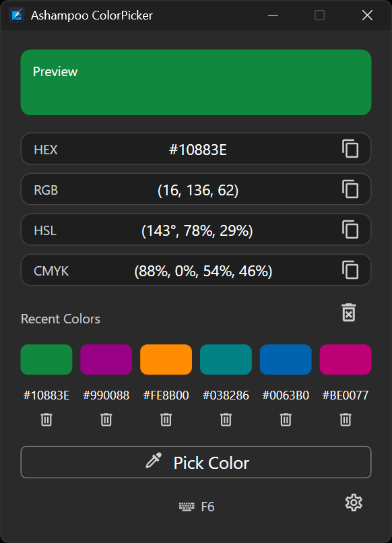Click the #FE8B00 hex label

tap(166, 395)
